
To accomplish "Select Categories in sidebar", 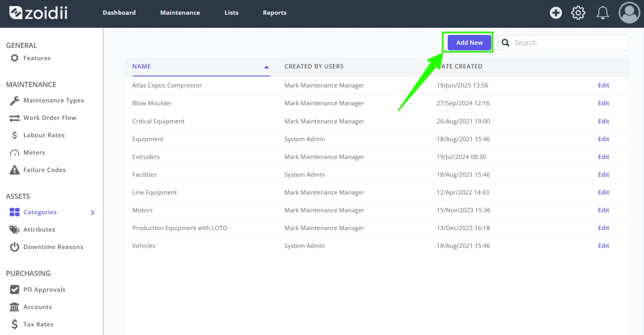I will point(40,212).
